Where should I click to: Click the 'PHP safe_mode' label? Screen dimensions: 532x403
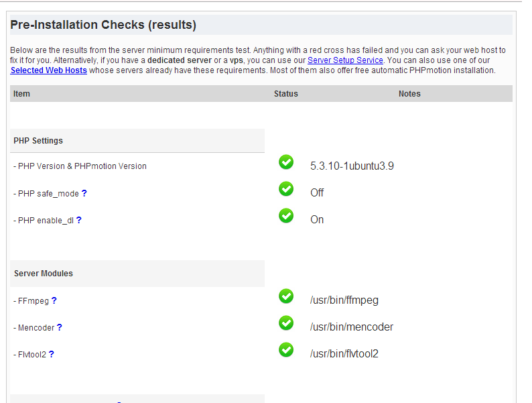click(48, 194)
